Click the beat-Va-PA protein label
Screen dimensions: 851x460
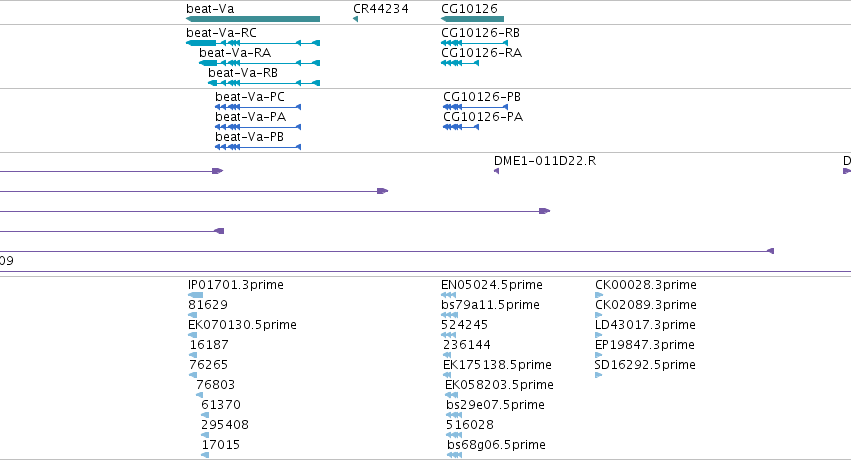tap(250, 117)
